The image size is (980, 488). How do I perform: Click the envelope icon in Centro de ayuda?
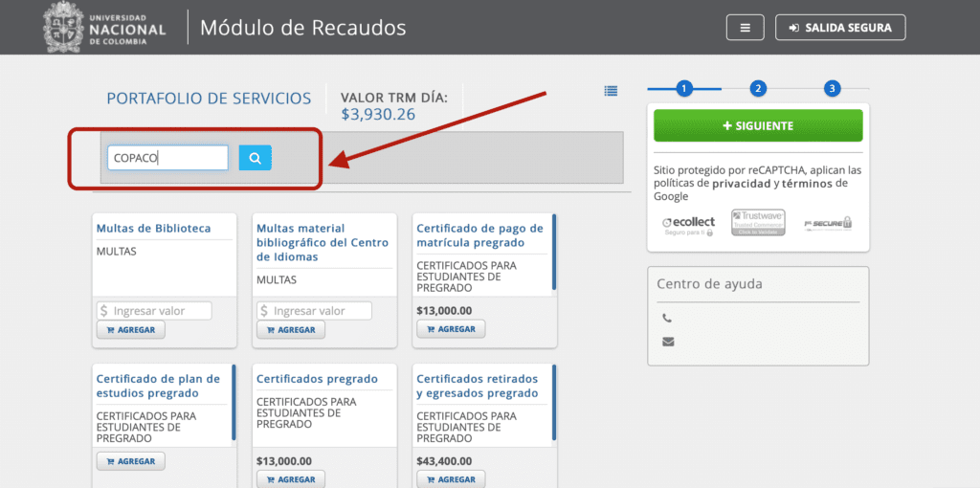667,342
